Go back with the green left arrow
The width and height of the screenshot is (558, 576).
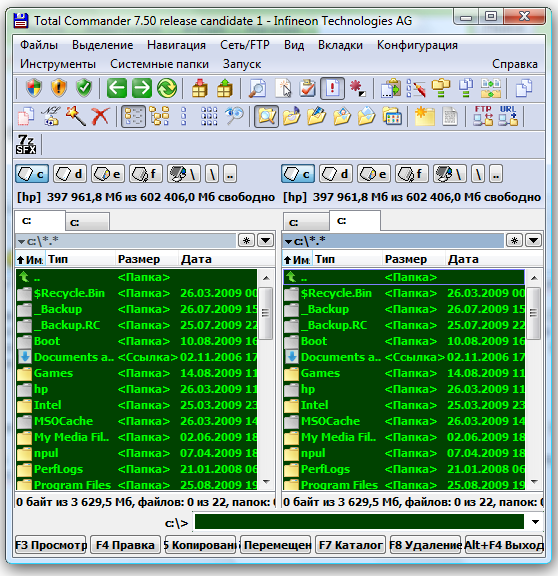pos(117,88)
